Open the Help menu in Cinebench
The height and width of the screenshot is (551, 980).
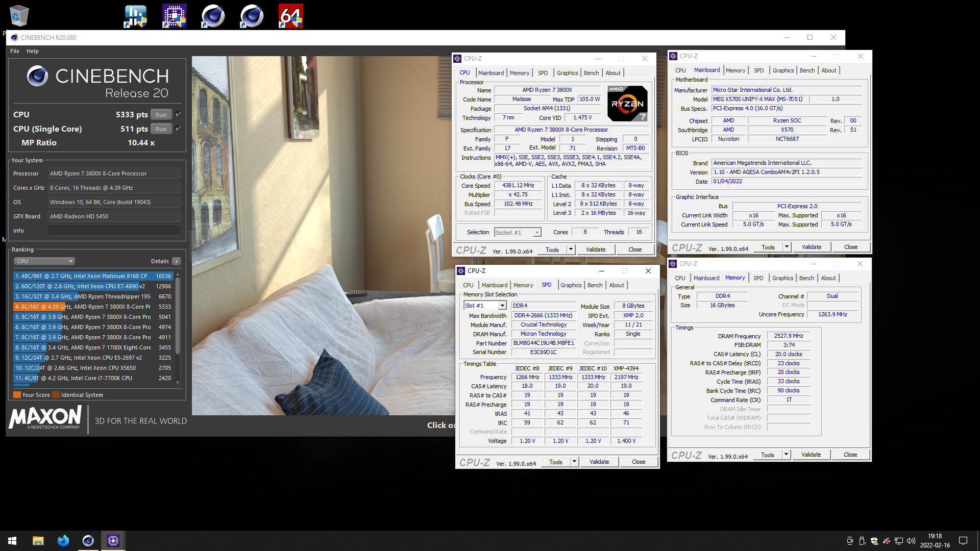click(33, 51)
